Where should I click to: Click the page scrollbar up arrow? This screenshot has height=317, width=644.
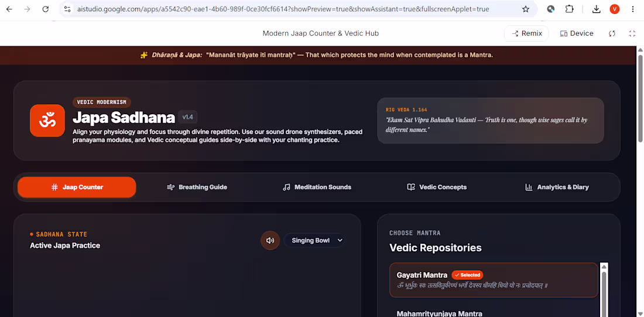(x=640, y=50)
